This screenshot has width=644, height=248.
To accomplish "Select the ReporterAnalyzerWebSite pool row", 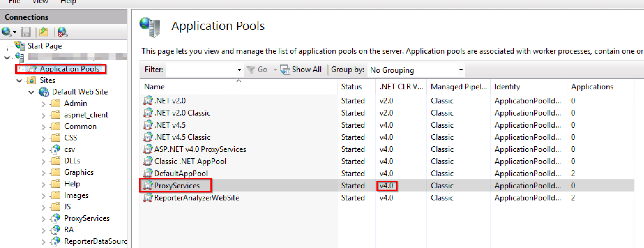I will tap(196, 198).
